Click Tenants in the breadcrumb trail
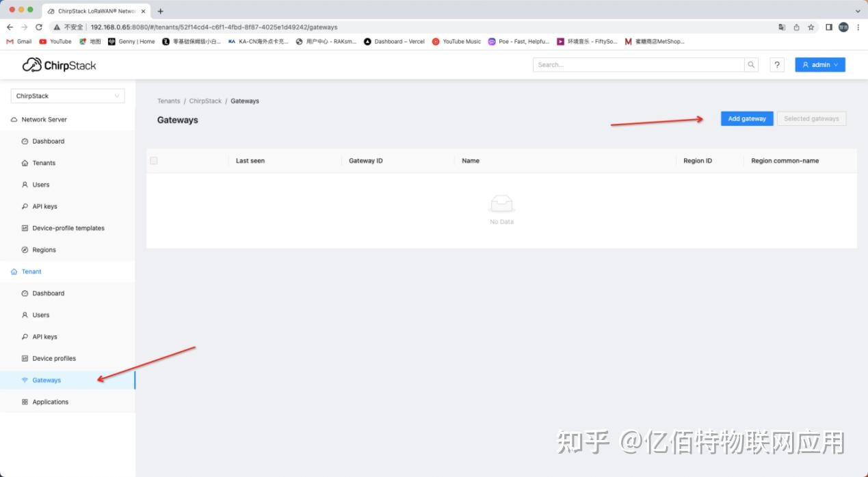 168,101
